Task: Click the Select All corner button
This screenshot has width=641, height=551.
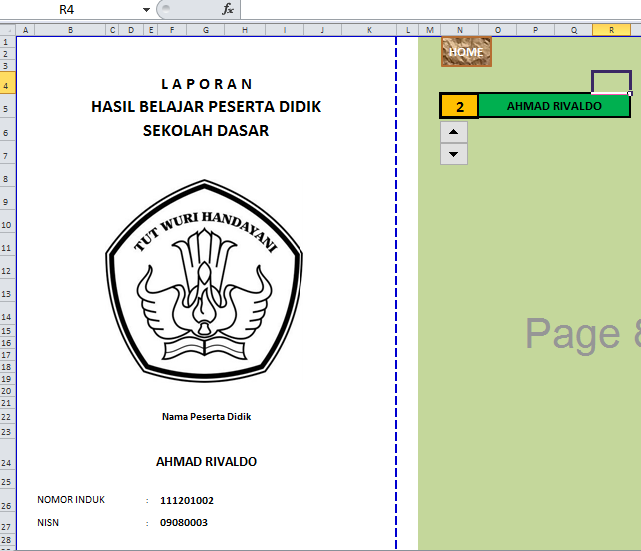Action: point(7,30)
